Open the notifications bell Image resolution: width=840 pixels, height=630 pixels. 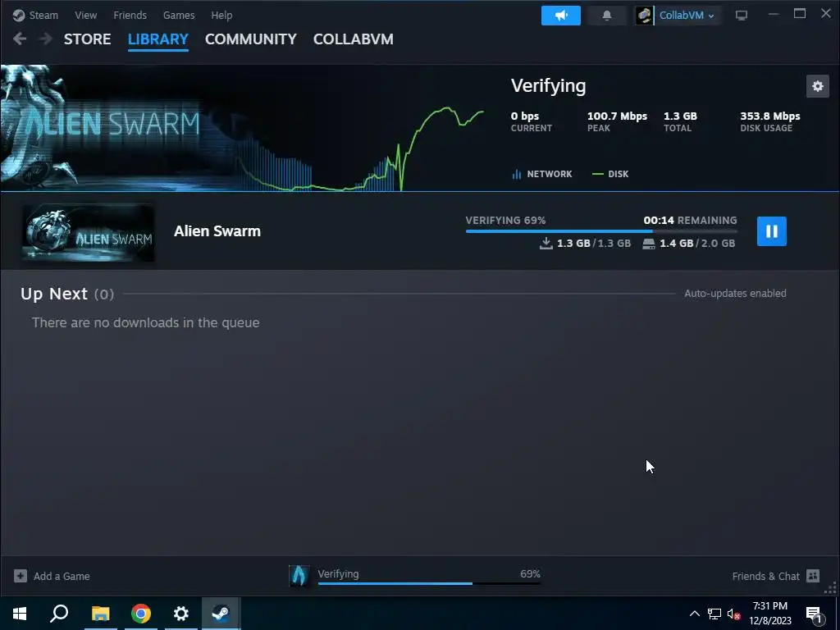(606, 16)
